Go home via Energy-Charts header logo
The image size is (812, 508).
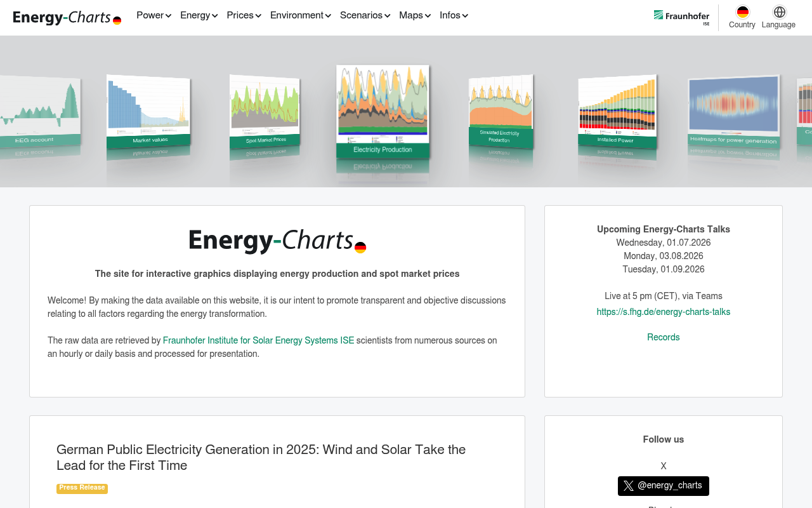pos(67,18)
